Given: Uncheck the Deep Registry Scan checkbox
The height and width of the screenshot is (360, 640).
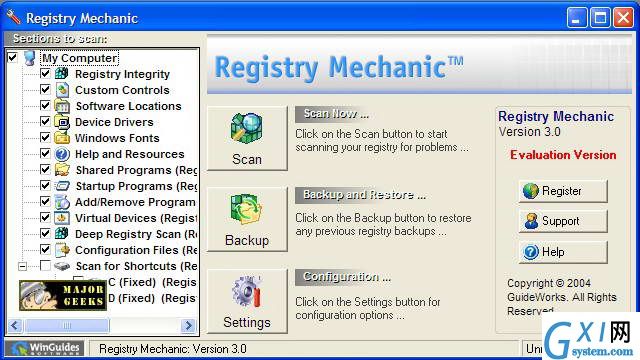Looking at the screenshot, I should 45,233.
